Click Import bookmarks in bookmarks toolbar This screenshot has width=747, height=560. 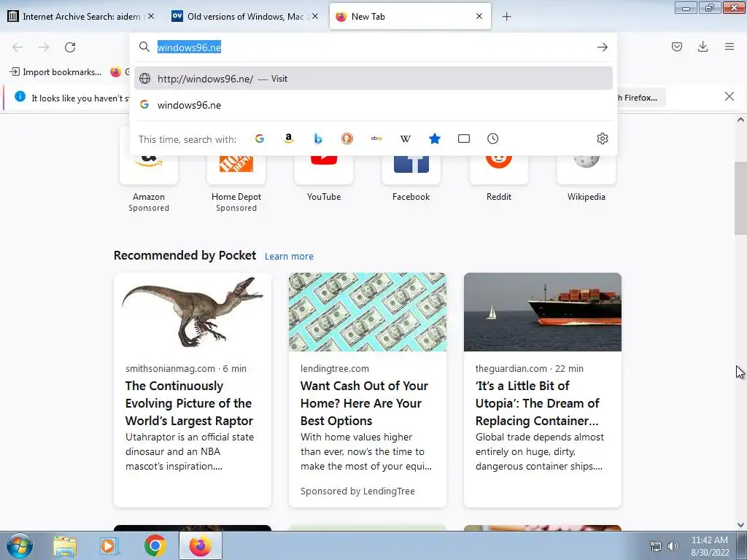click(55, 72)
